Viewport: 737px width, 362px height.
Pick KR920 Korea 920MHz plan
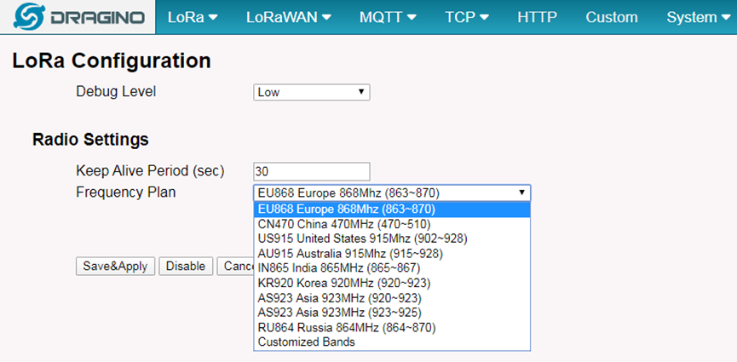(x=392, y=283)
